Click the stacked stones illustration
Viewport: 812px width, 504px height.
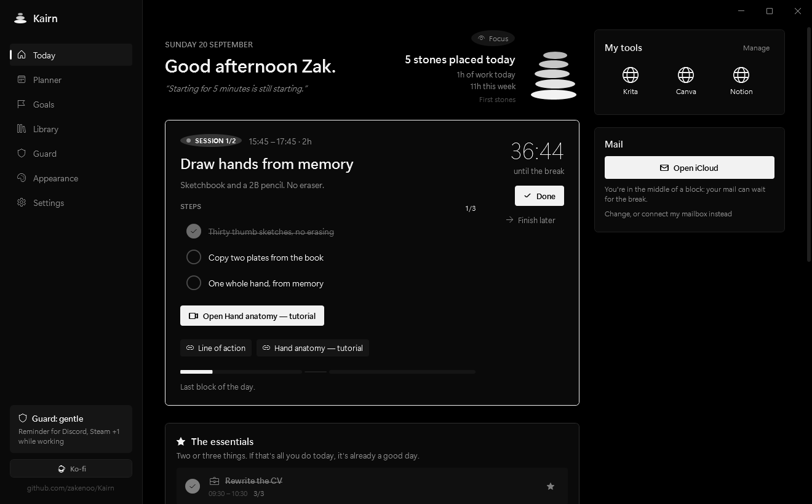(554, 76)
